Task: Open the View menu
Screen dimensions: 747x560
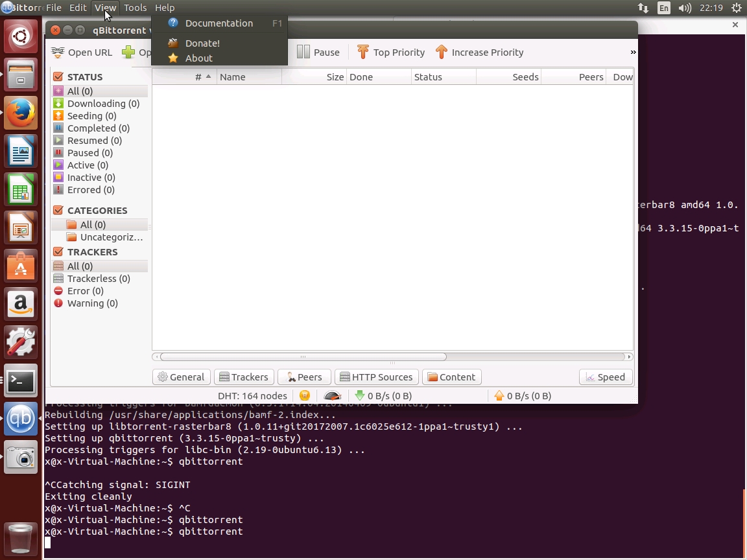Action: (105, 8)
